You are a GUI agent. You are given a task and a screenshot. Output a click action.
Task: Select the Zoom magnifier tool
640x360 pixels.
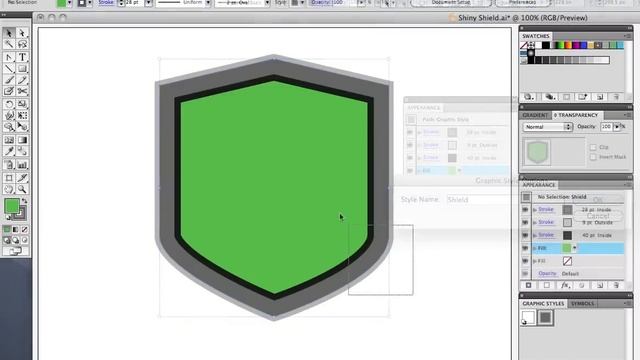(x=22, y=189)
